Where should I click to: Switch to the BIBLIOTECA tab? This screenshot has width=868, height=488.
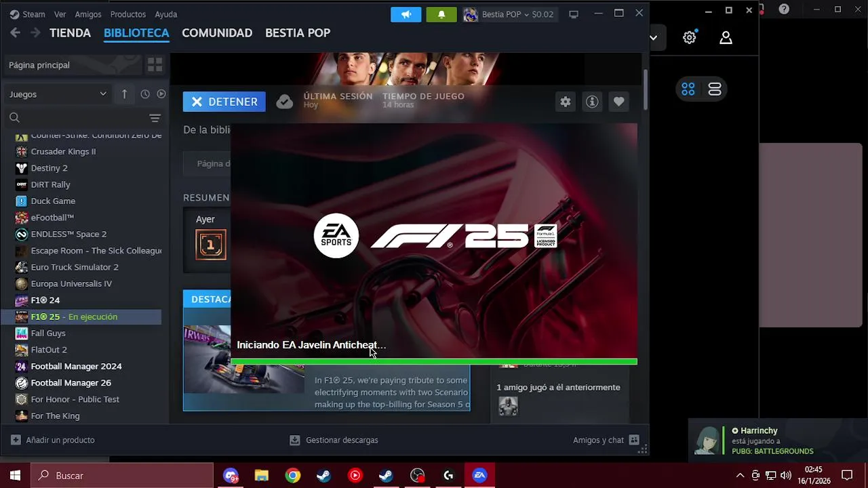coord(136,33)
